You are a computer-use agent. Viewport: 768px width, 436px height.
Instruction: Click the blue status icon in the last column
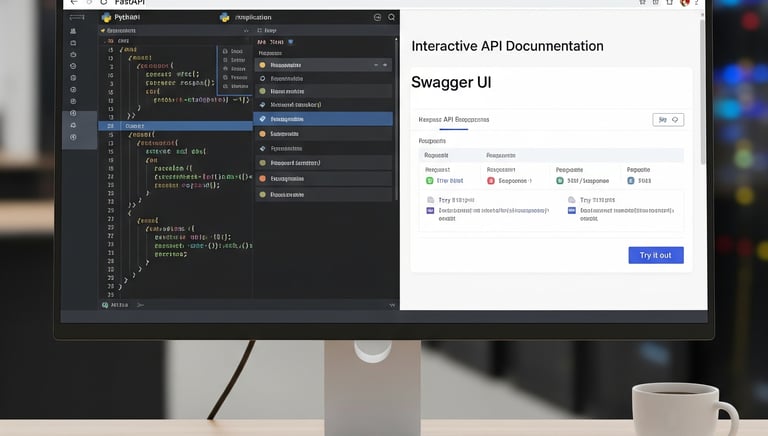(631, 181)
